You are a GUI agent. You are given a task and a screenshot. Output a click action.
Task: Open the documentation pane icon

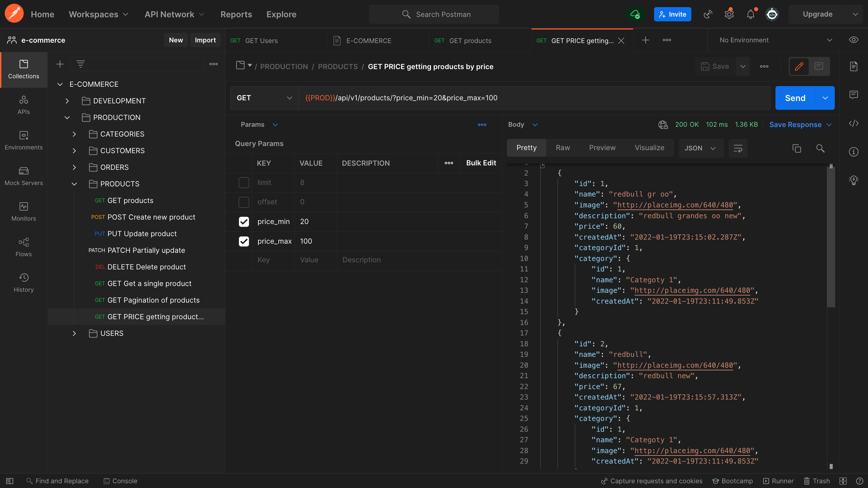click(854, 66)
